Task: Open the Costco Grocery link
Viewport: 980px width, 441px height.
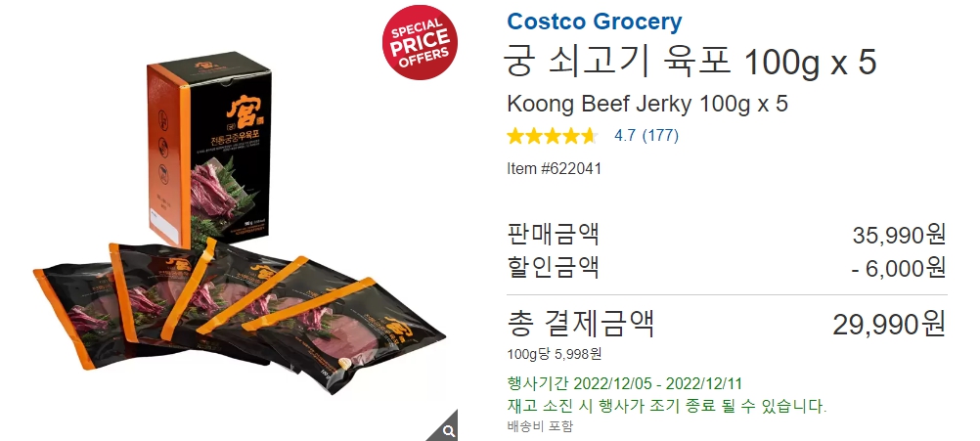Action: [x=595, y=22]
